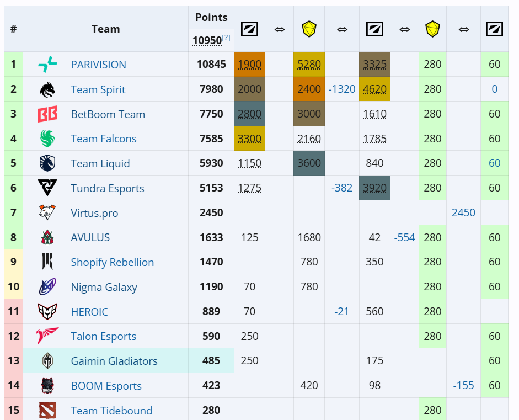This screenshot has width=519, height=420.
Task: Click the Virtus.pro bear logo
Action: click(47, 212)
